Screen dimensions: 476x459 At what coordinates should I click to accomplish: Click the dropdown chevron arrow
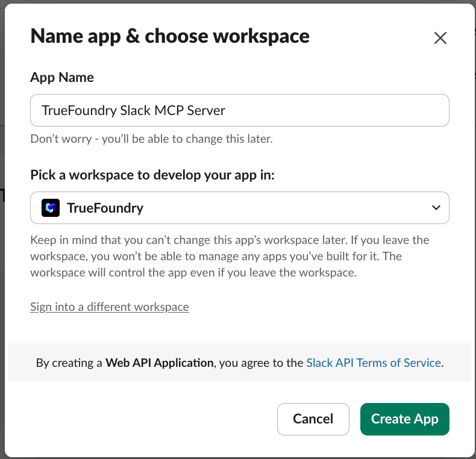click(436, 208)
